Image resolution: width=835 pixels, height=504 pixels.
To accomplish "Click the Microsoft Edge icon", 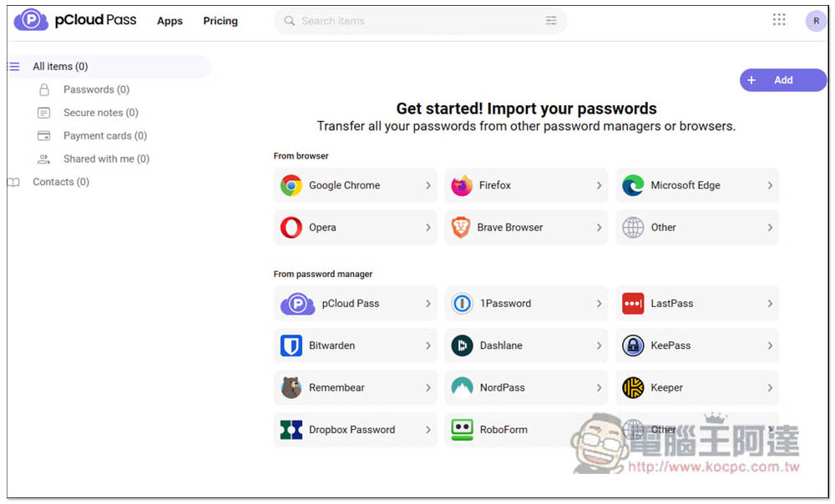I will pos(633,185).
